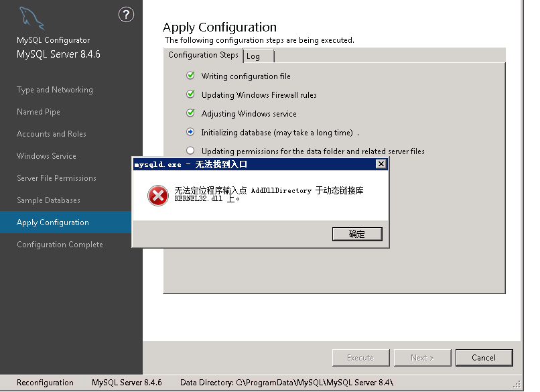Click the red error icon in dialog
Screen dimensions: 540x392
tap(158, 196)
